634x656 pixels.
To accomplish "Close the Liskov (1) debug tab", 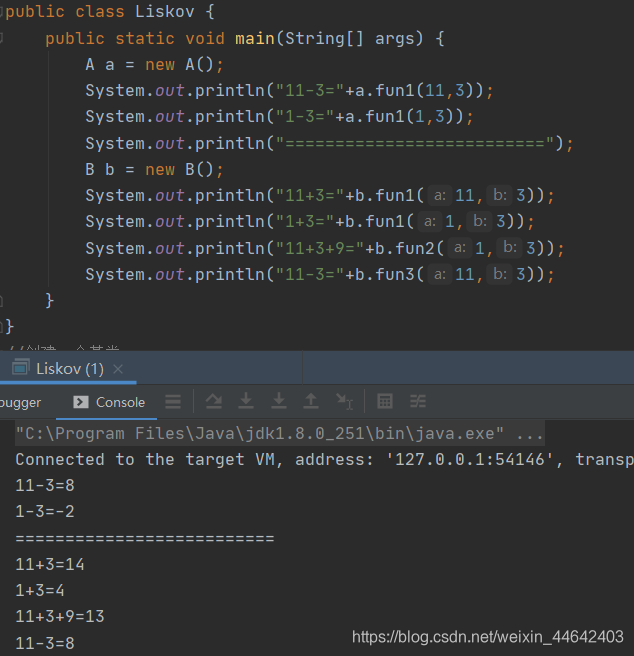I will tap(118, 369).
